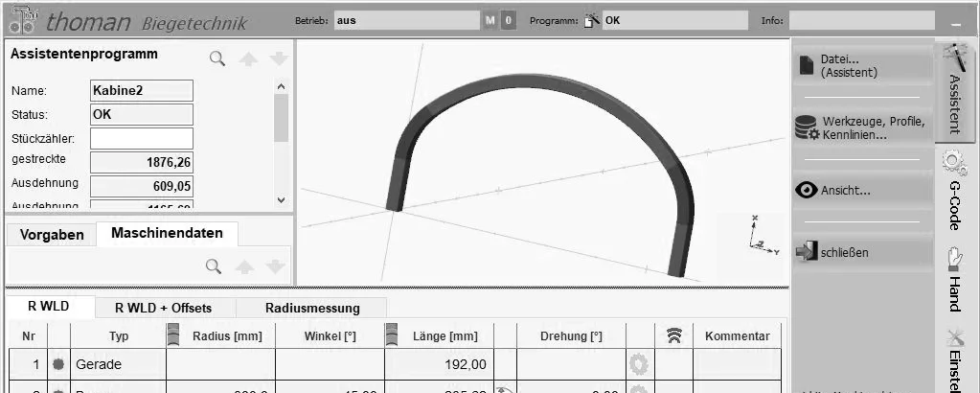Click the wireless signal icon in table header
Viewport: 980px width, 393px height.
tap(674, 335)
